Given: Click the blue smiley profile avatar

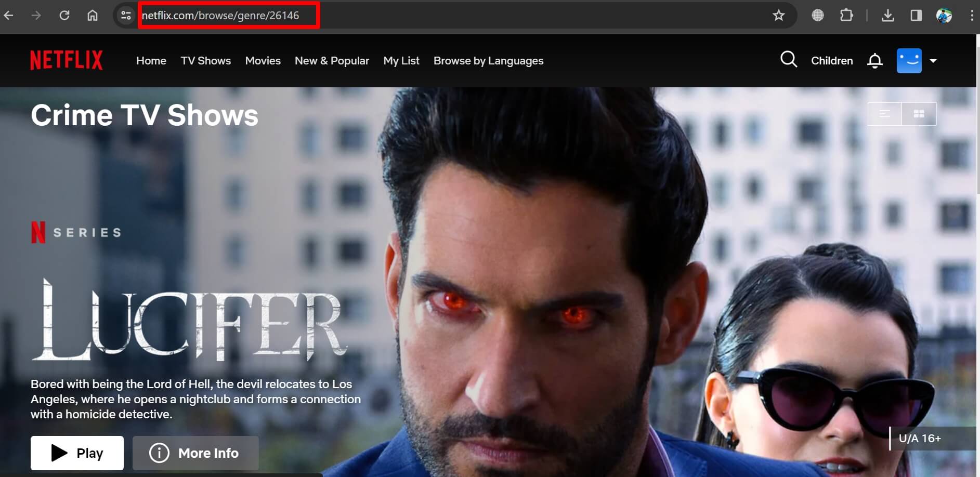Looking at the screenshot, I should click(x=909, y=61).
